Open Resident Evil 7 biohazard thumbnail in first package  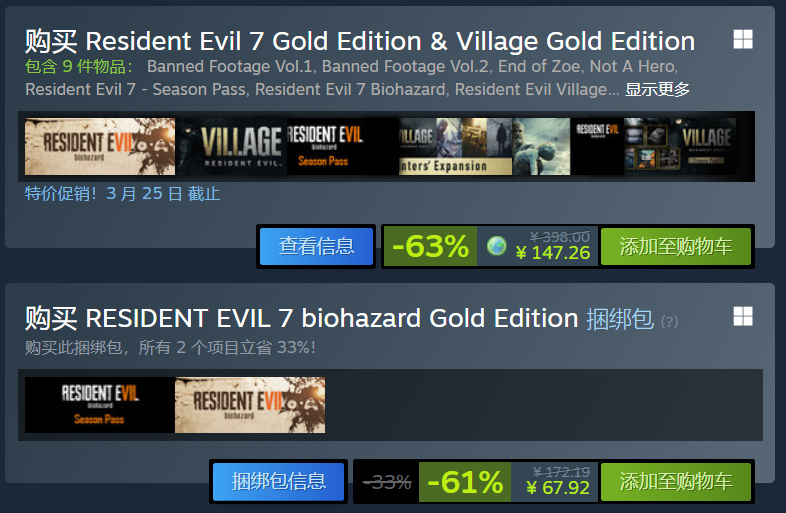pyautogui.click(x=100, y=146)
